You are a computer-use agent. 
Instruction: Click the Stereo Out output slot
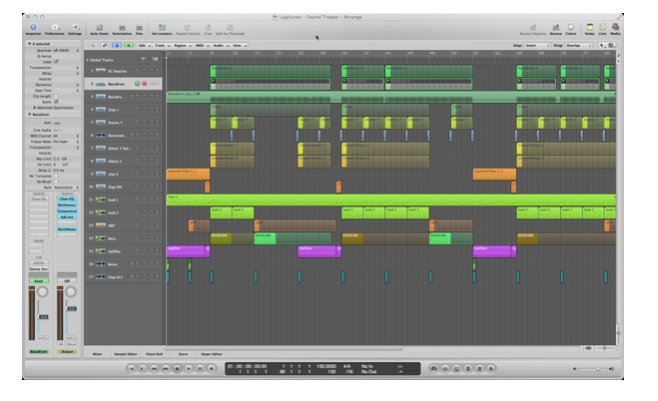[39, 269]
